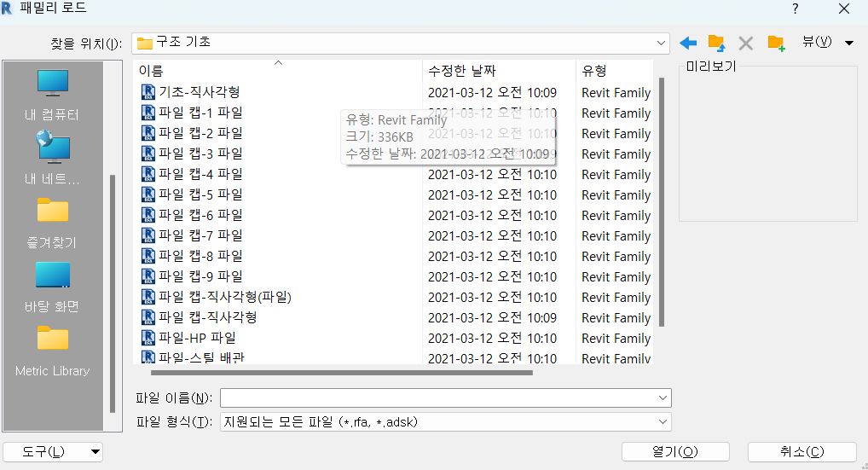
Task: Select the file icon of 파일-HP 파일
Action: (x=148, y=338)
